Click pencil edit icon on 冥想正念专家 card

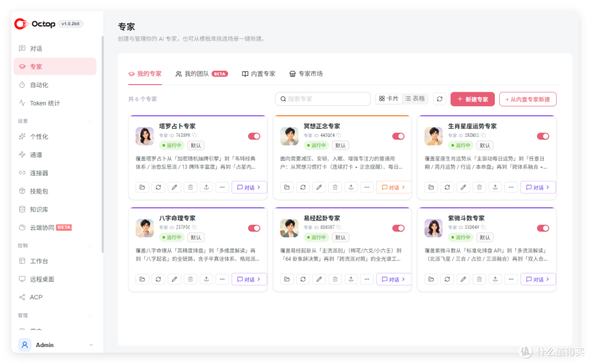[x=319, y=187]
